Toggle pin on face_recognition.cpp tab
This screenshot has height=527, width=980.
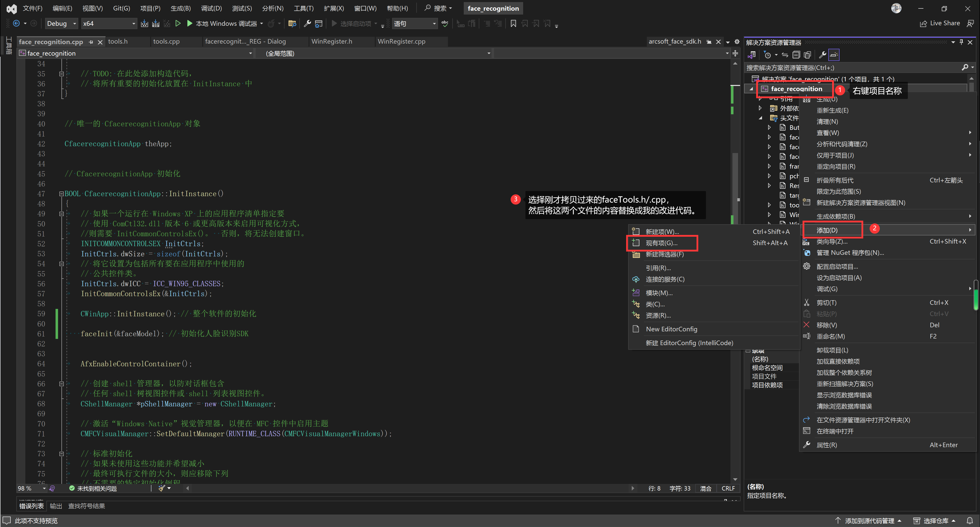[x=91, y=42]
